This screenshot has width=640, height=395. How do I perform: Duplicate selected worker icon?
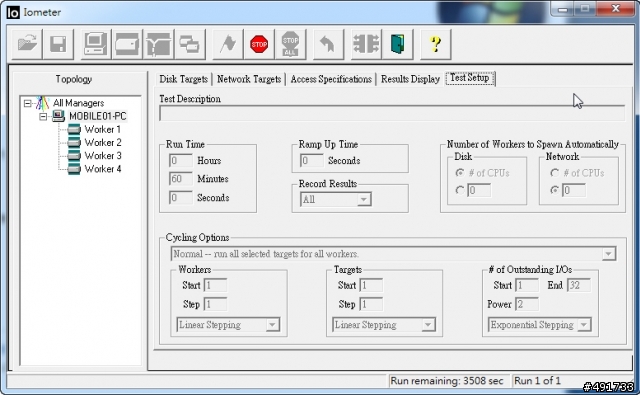point(190,44)
